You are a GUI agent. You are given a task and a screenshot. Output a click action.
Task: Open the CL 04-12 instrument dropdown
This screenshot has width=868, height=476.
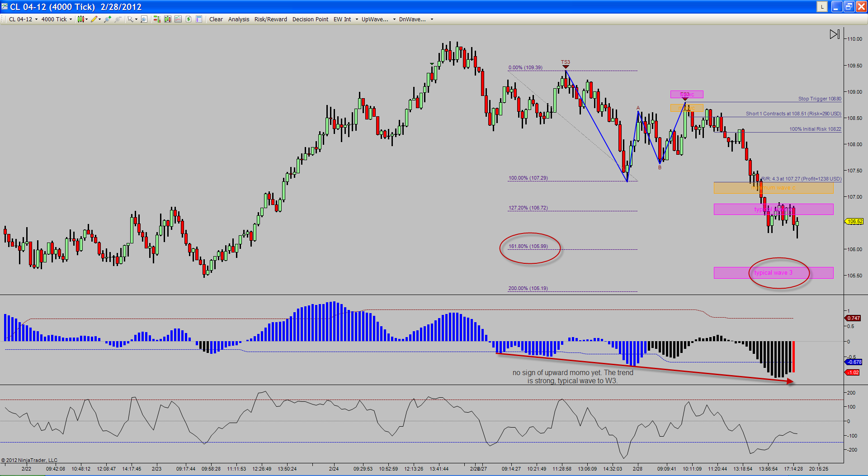tap(24, 19)
